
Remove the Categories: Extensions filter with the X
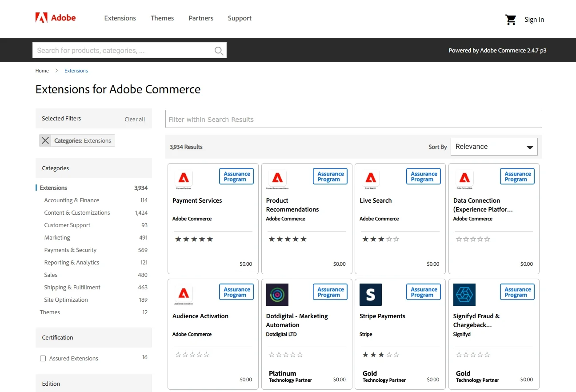[x=45, y=140]
